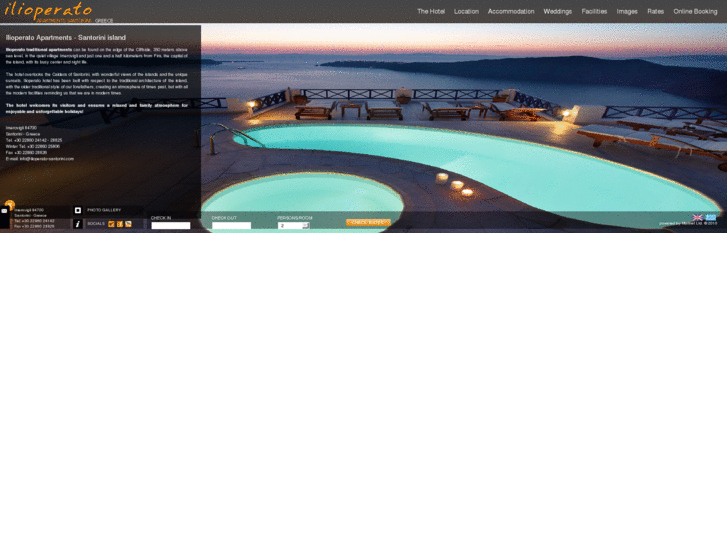The height and width of the screenshot is (545, 727).
Task: Click the Check In date field
Action: [170, 226]
